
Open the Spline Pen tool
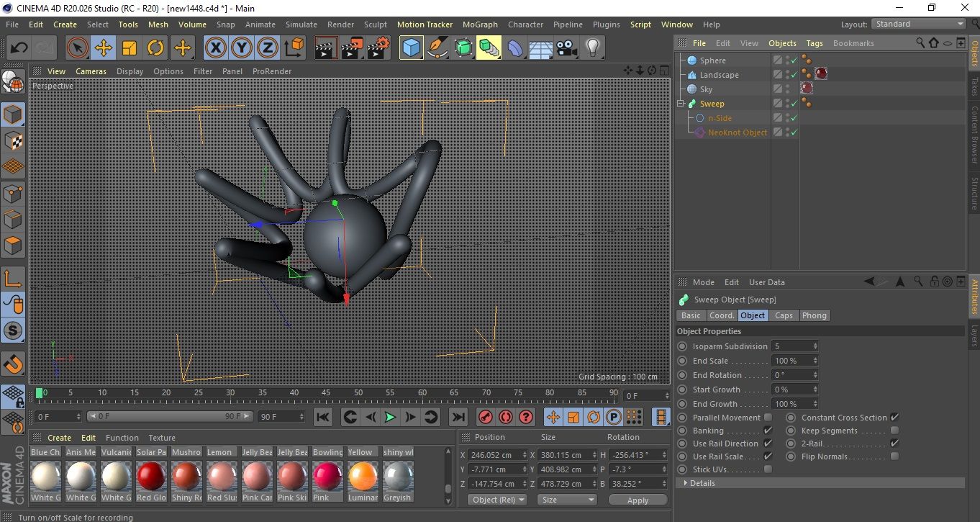(437, 48)
